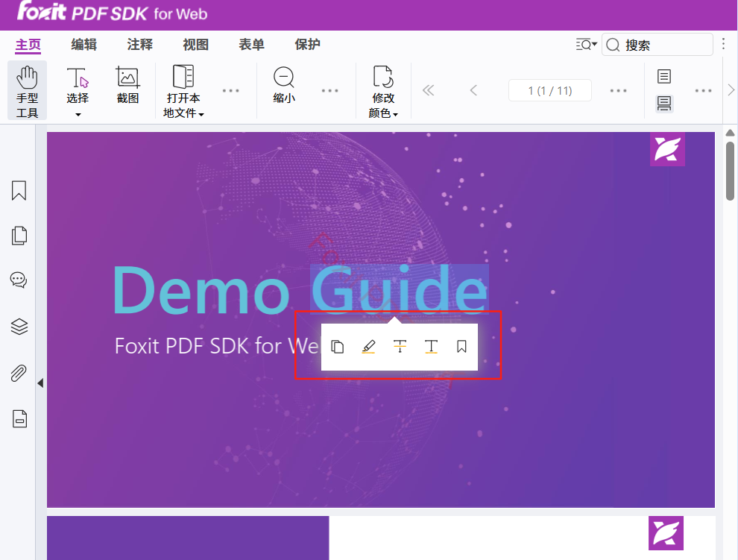Highlight selected text from popup toolbar
The width and height of the screenshot is (738, 560).
point(368,347)
